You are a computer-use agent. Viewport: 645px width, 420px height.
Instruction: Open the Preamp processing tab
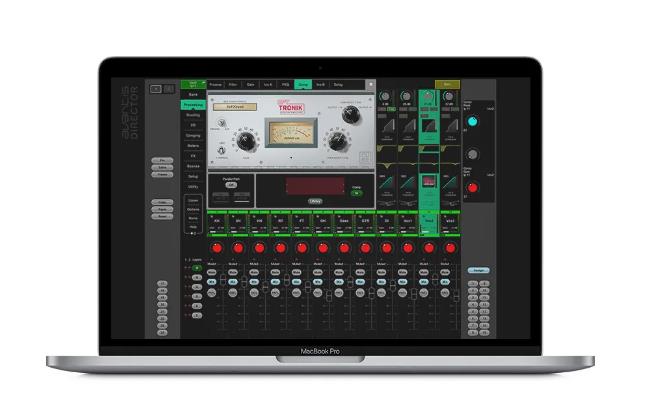pos(216,85)
